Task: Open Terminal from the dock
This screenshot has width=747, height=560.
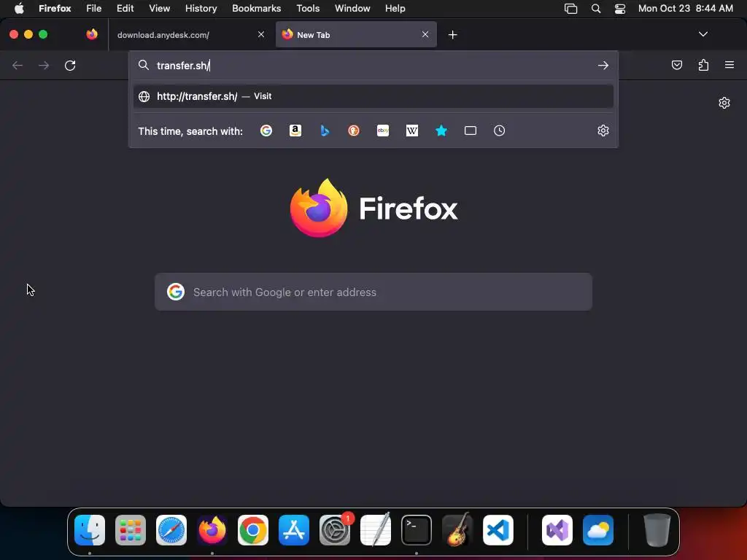Action: click(x=417, y=530)
